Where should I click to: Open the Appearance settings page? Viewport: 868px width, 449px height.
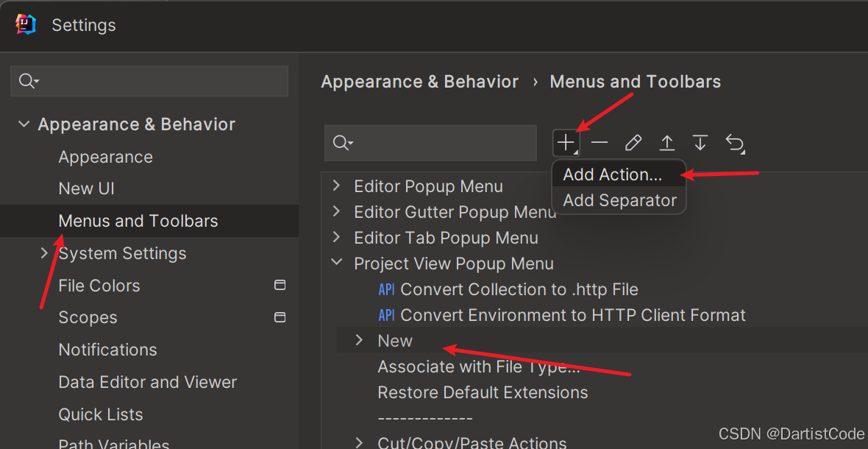coord(105,157)
